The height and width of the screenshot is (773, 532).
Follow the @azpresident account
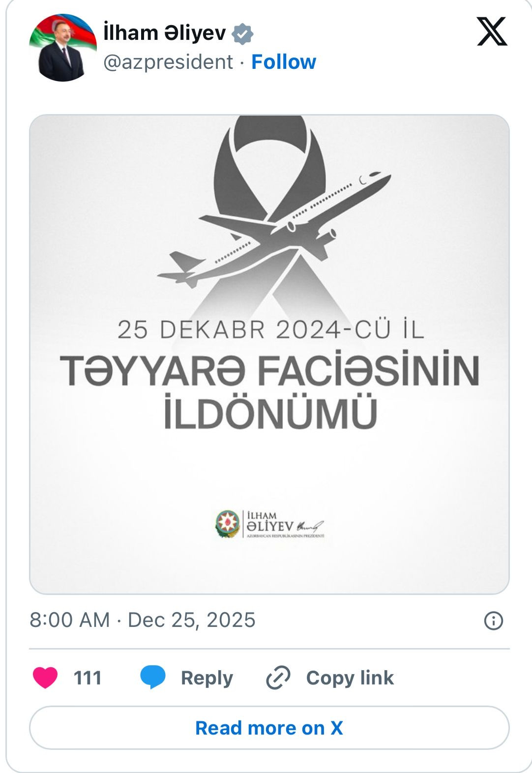tap(284, 62)
